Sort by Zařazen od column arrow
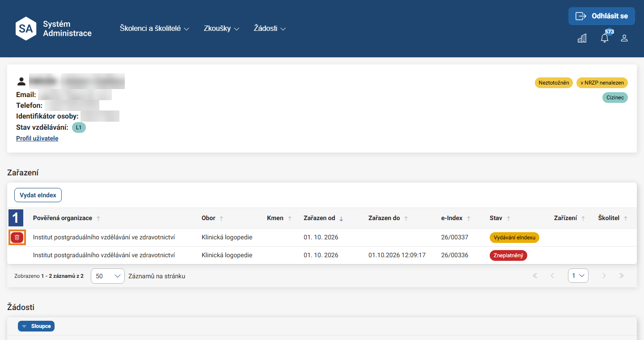Image resolution: width=644 pixels, height=340 pixels. pos(341,218)
